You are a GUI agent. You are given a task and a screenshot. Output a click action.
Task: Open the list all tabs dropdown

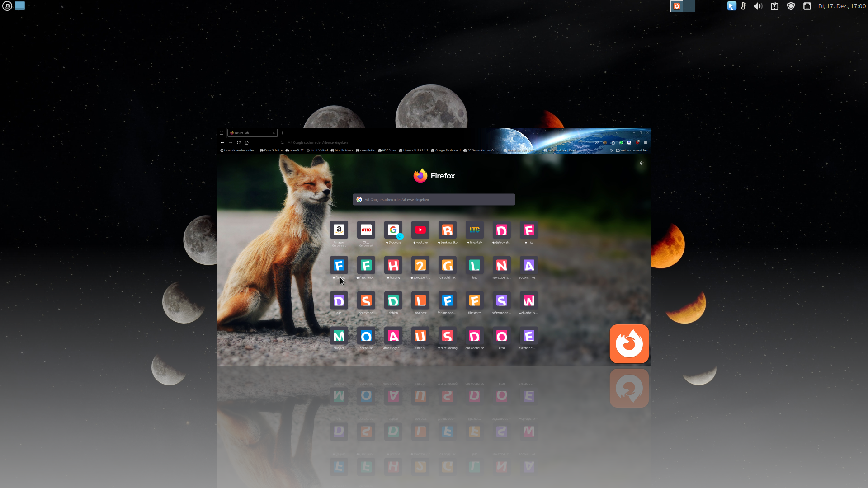click(617, 133)
